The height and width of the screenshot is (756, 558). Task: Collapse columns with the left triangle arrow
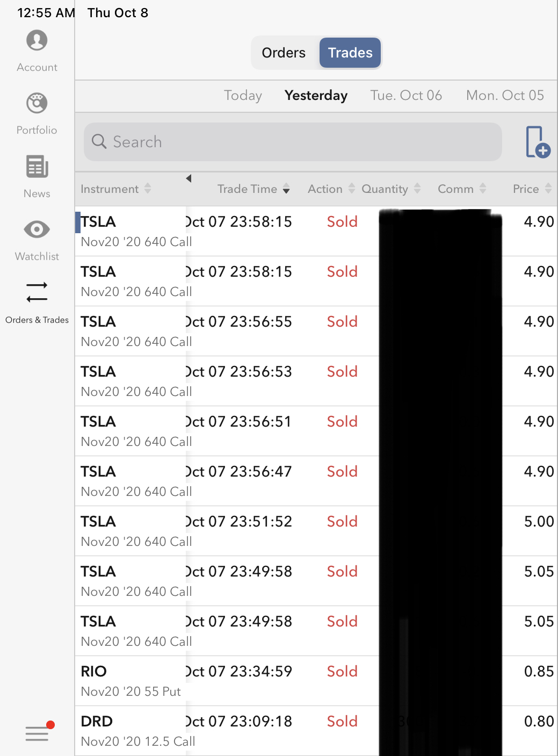click(x=189, y=178)
